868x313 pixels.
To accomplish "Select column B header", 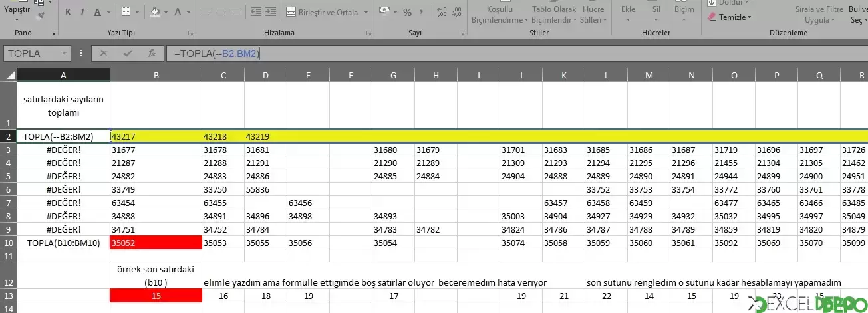I will pyautogui.click(x=156, y=75).
